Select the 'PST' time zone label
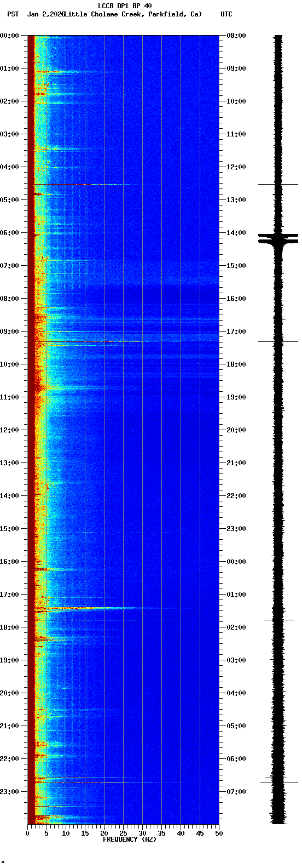Image resolution: width=302 pixels, height=868 pixels. pos(13,14)
